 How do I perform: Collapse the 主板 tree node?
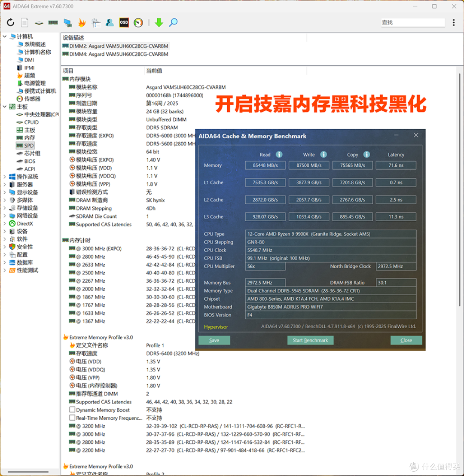5,107
